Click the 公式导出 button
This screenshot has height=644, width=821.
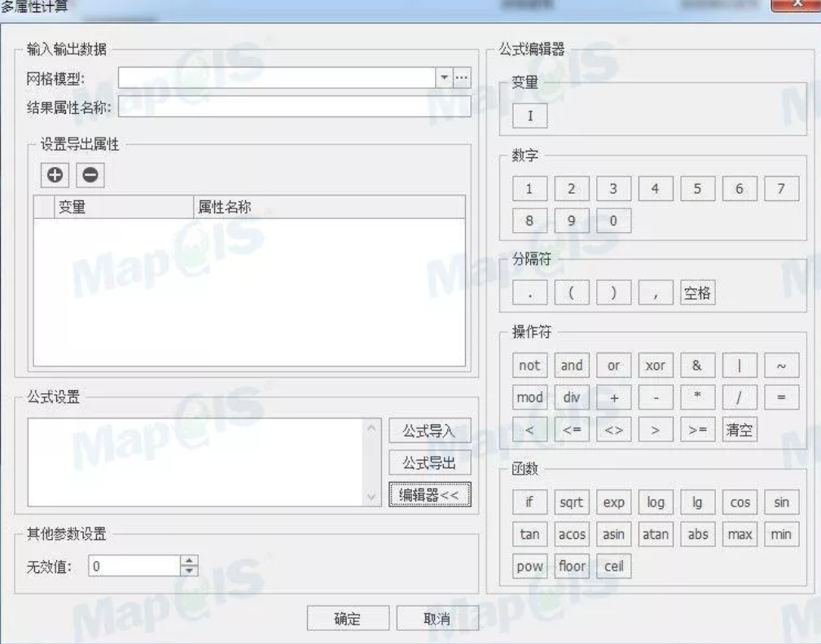point(430,462)
